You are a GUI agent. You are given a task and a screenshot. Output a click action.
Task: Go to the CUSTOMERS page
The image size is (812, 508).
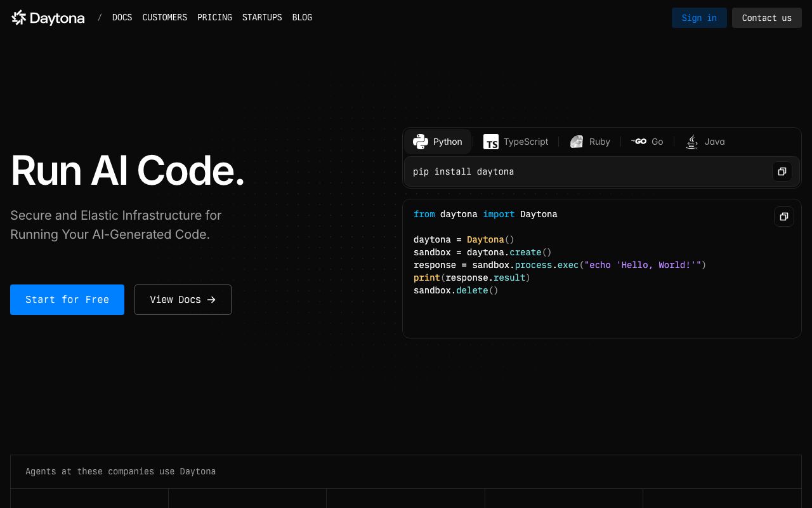[x=164, y=18]
